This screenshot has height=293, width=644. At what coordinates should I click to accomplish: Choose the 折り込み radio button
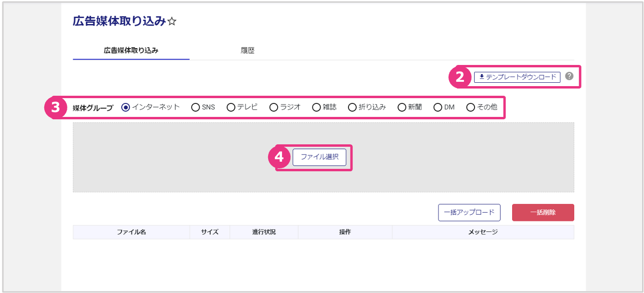352,107
